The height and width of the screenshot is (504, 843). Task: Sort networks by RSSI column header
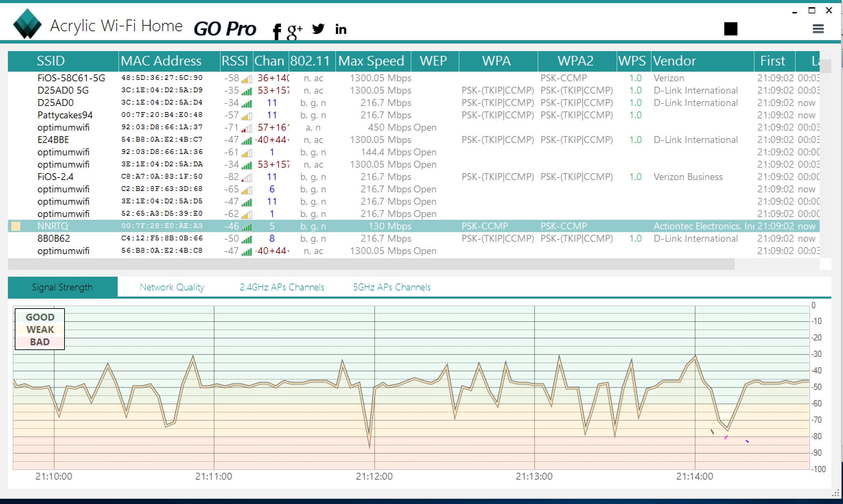click(235, 61)
